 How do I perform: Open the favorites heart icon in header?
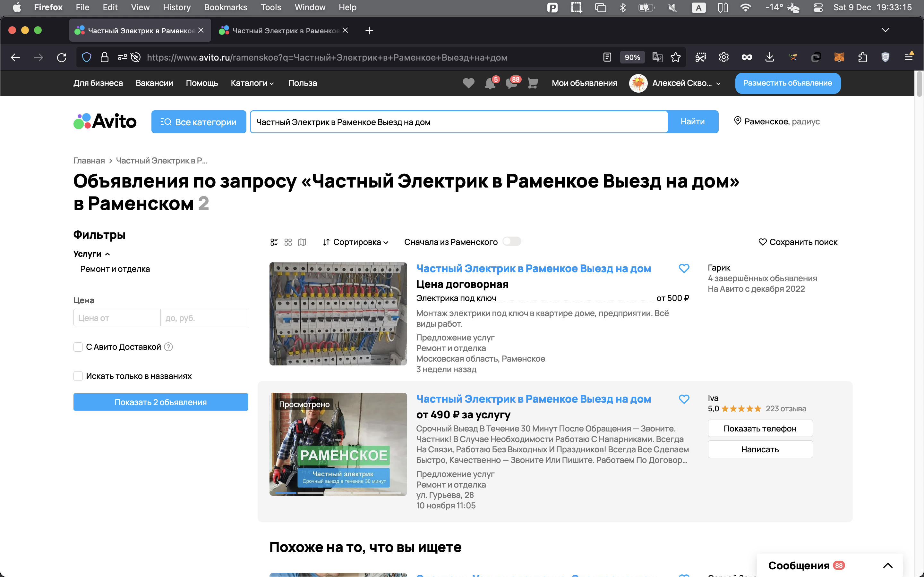[468, 83]
